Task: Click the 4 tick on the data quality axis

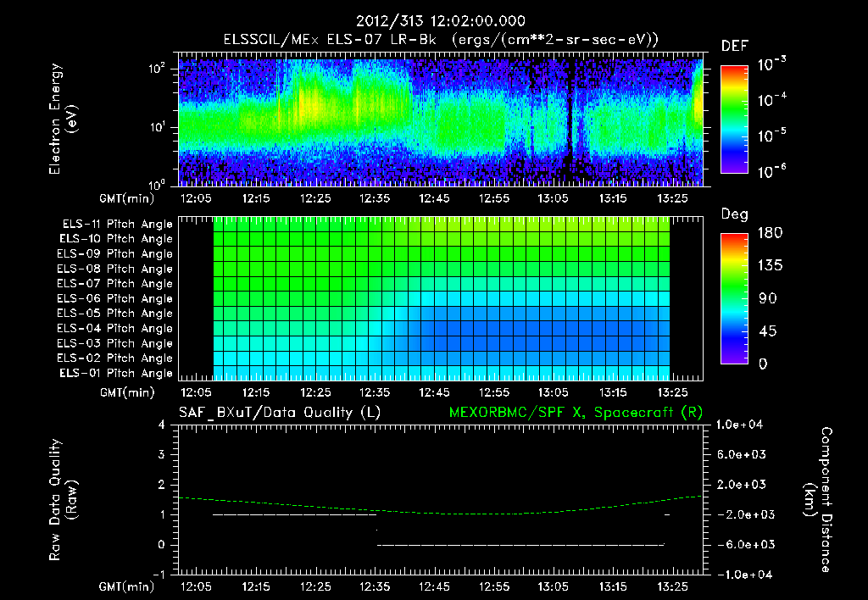Action: click(161, 425)
